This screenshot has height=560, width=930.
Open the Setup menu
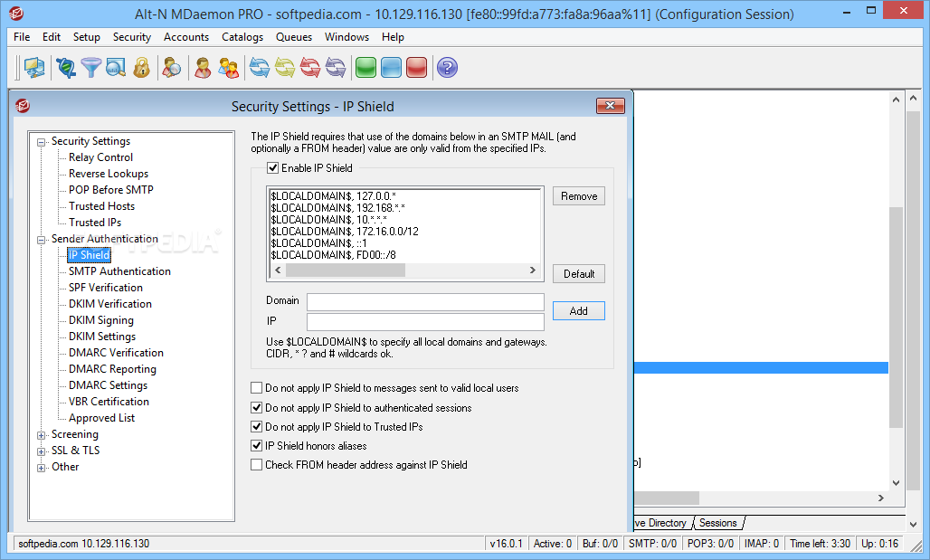click(x=87, y=37)
